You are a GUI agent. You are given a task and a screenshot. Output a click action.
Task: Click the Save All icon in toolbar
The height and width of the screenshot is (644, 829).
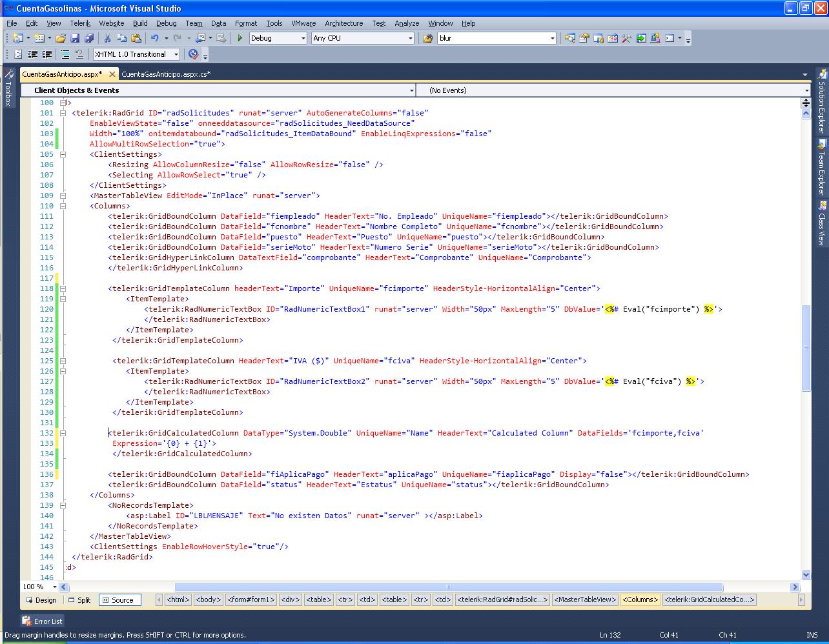point(89,38)
